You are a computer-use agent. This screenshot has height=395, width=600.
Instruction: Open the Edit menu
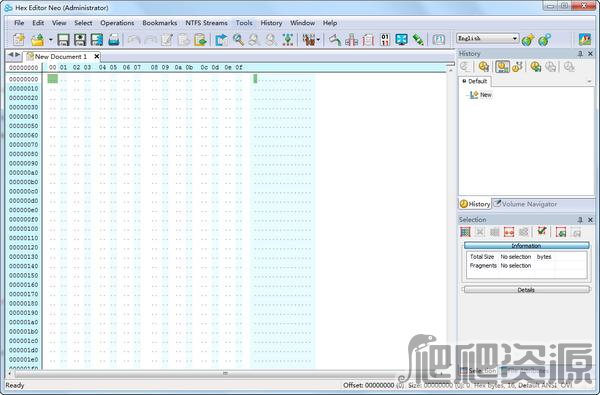38,23
